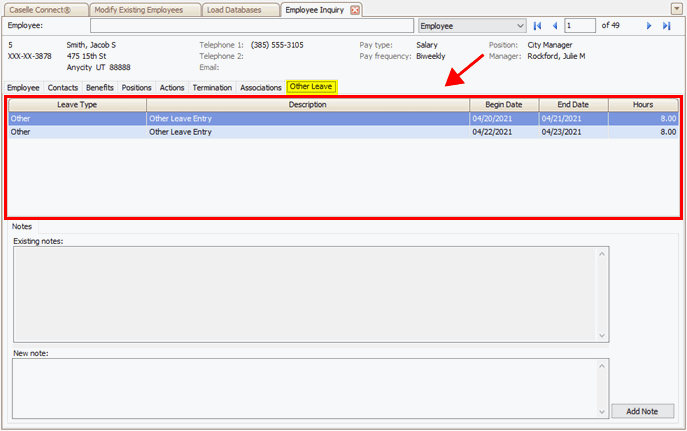The width and height of the screenshot is (687, 431).
Task: Go to first employee record
Action: pyautogui.click(x=537, y=25)
